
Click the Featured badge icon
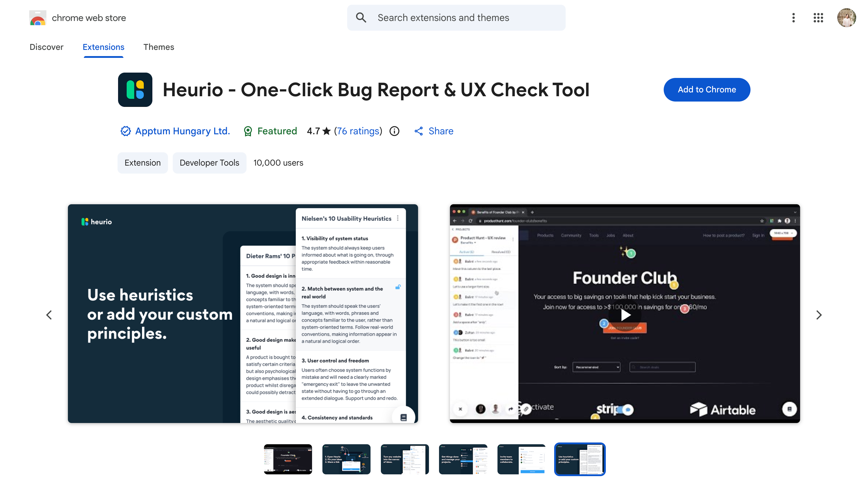click(248, 131)
